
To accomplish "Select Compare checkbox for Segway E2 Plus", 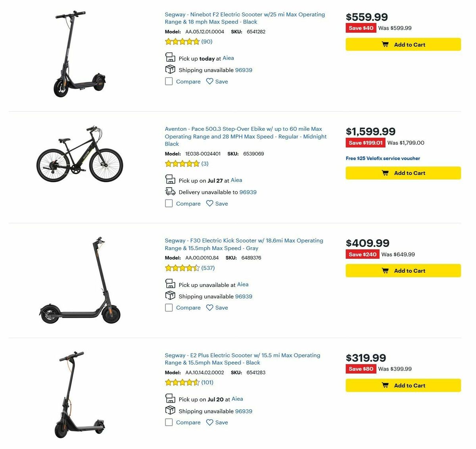I will click(x=169, y=422).
